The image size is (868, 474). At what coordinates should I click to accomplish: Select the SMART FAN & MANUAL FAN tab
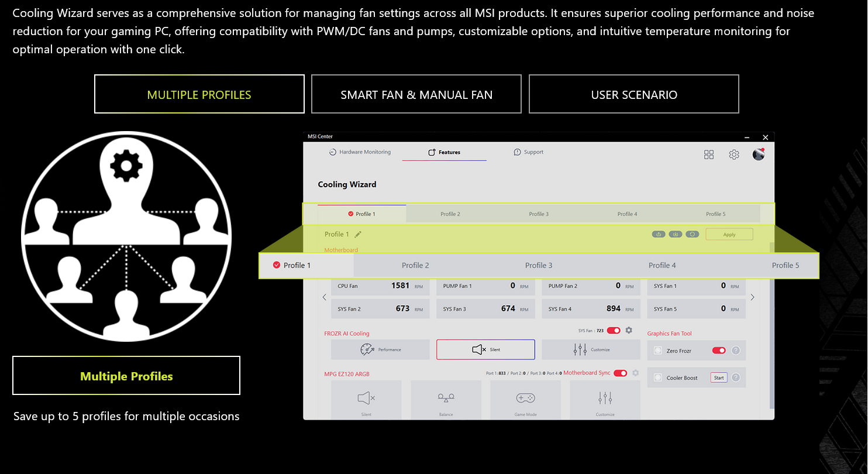[416, 94]
